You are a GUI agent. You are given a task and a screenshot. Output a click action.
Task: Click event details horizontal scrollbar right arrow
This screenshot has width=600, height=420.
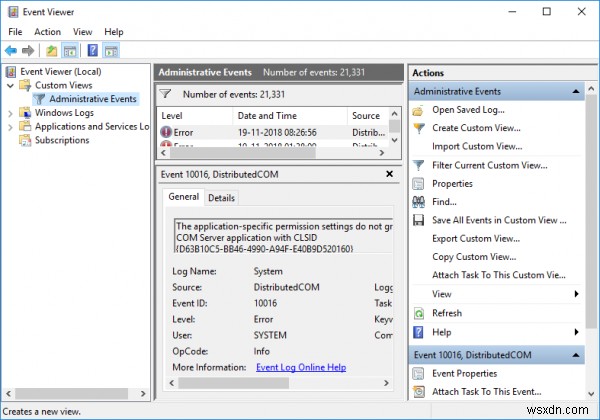tap(386, 383)
